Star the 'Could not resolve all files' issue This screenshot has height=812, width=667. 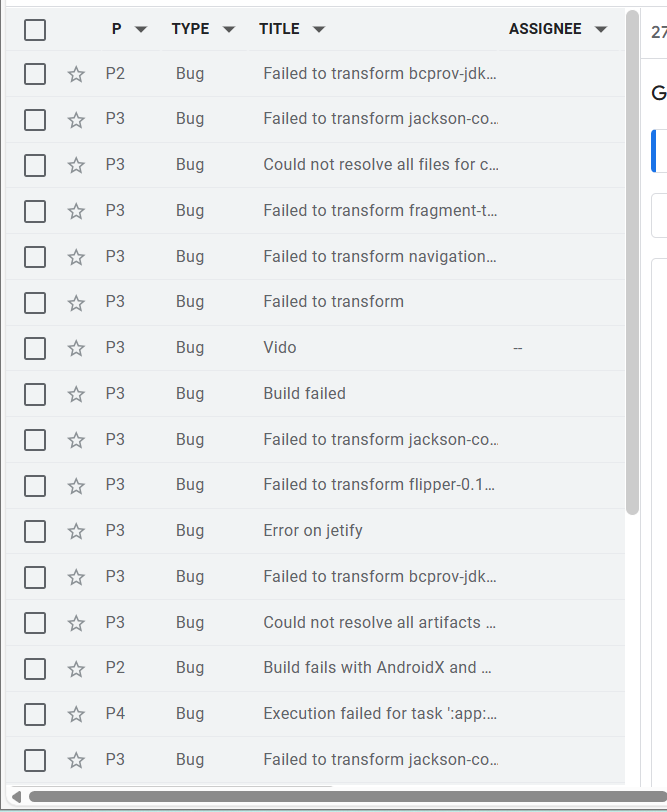pyautogui.click(x=76, y=165)
